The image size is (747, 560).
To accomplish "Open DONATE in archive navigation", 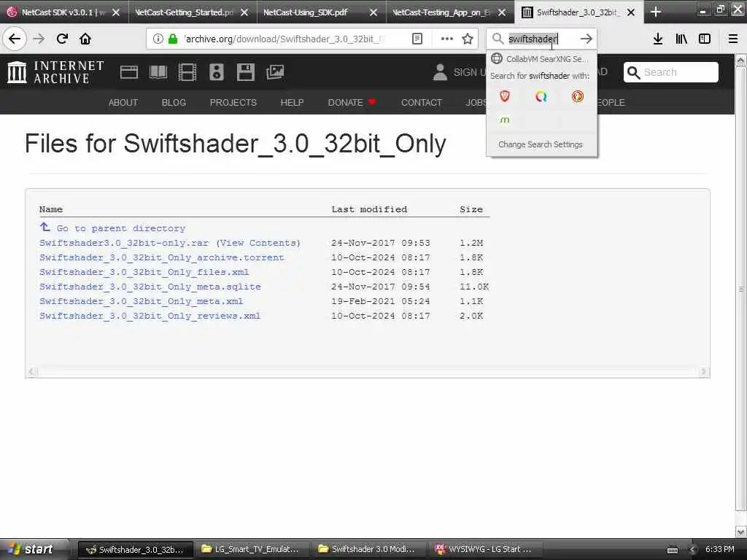I will pyautogui.click(x=352, y=102).
